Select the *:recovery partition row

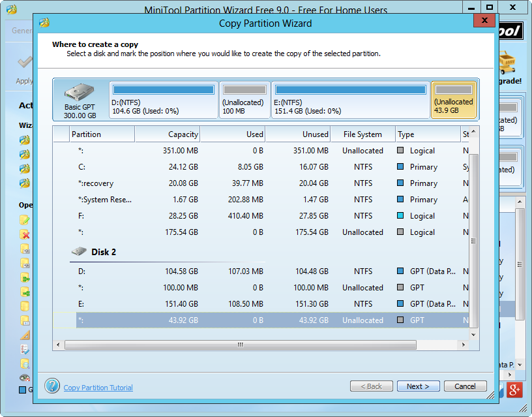[261, 183]
